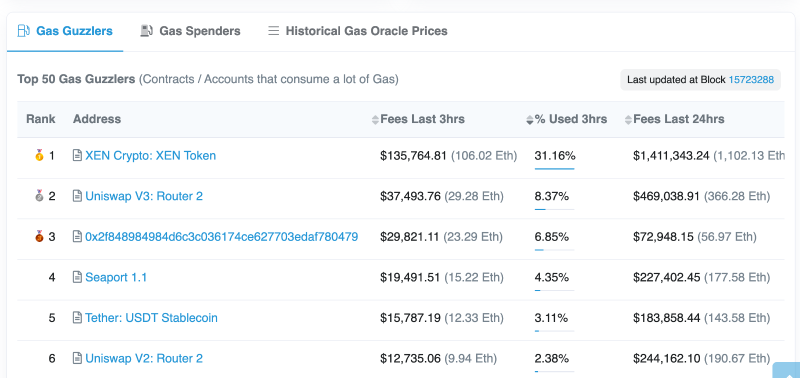The image size is (800, 378).
Task: Select the $135,764.81 fee value
Action: 413,156
